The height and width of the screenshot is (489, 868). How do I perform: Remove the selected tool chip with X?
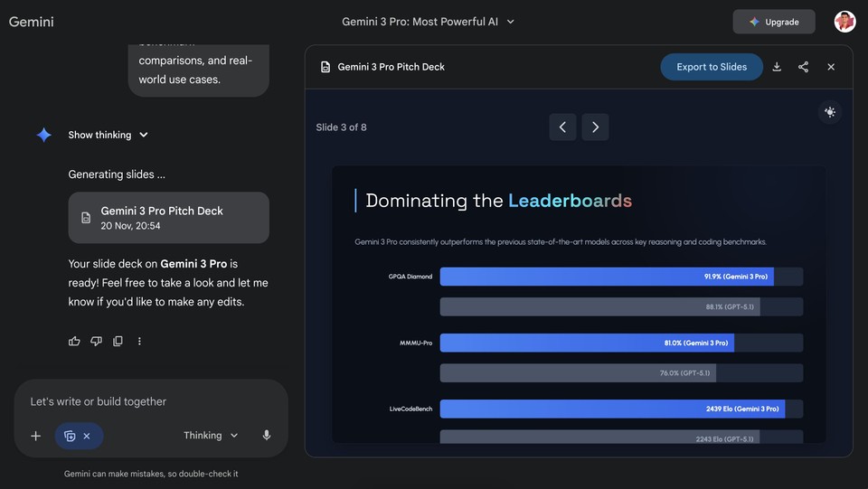(87, 436)
